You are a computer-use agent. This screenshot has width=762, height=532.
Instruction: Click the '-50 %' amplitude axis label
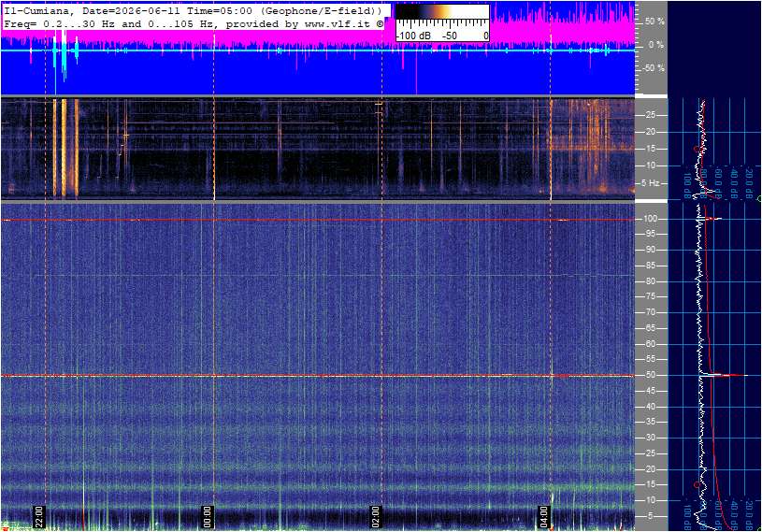[654, 68]
